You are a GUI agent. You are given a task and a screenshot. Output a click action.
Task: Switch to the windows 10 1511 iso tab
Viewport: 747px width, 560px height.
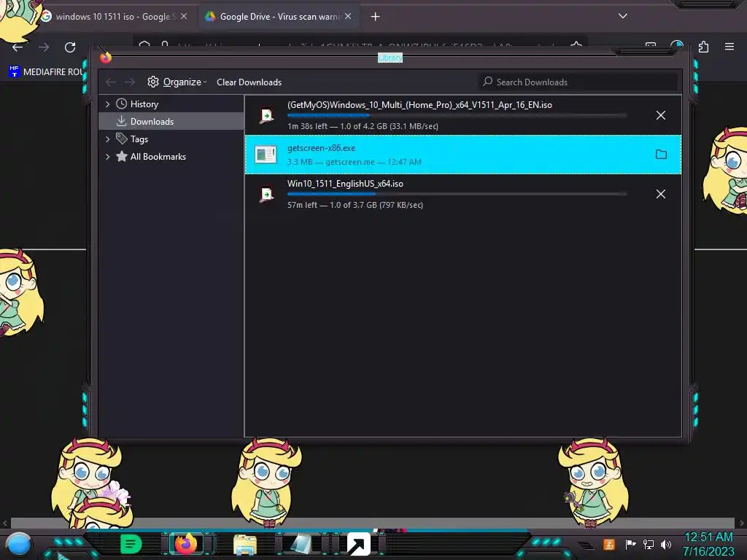pos(113,17)
